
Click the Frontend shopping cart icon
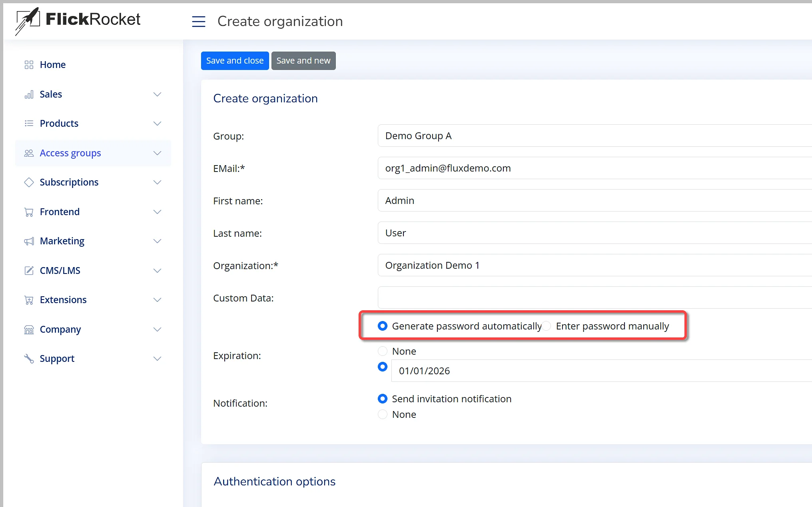[29, 212]
